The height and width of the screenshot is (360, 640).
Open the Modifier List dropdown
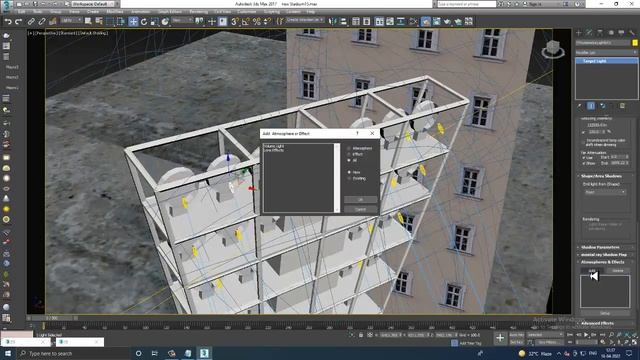click(x=606, y=52)
